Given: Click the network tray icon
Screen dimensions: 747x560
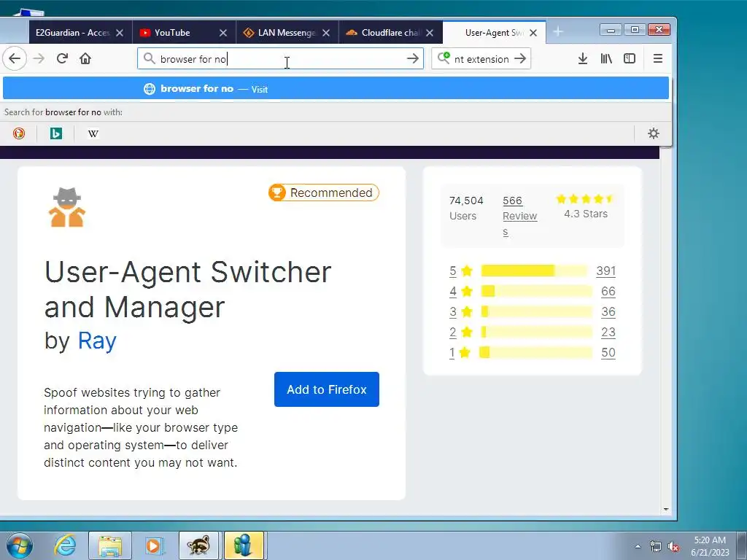Looking at the screenshot, I should click(x=656, y=546).
